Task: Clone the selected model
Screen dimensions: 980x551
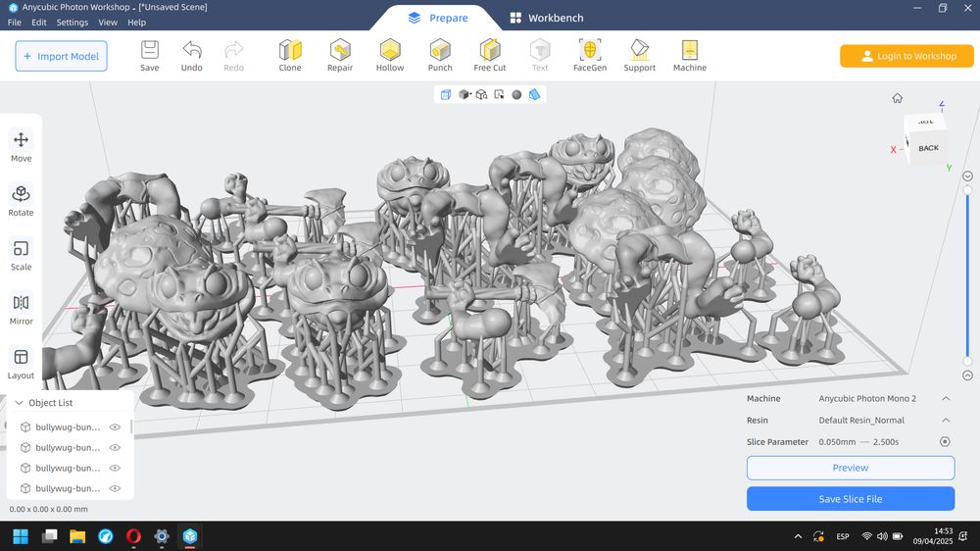Action: pyautogui.click(x=290, y=55)
